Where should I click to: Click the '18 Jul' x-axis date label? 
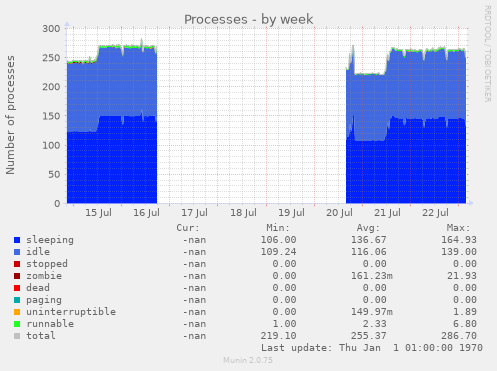click(243, 213)
